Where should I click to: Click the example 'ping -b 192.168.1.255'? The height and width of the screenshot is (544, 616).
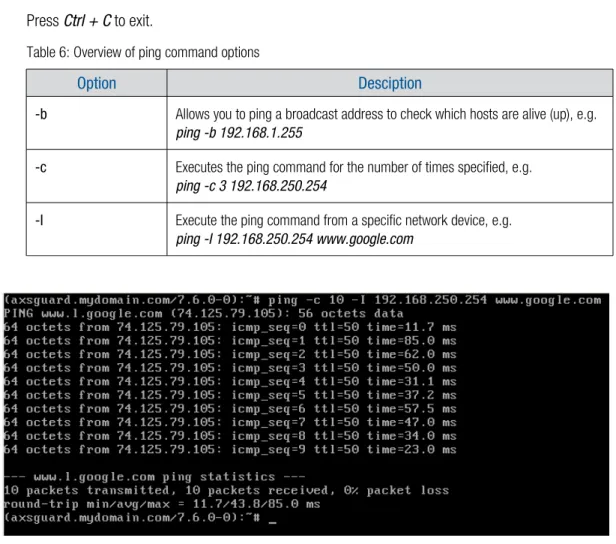pyautogui.click(x=239, y=133)
